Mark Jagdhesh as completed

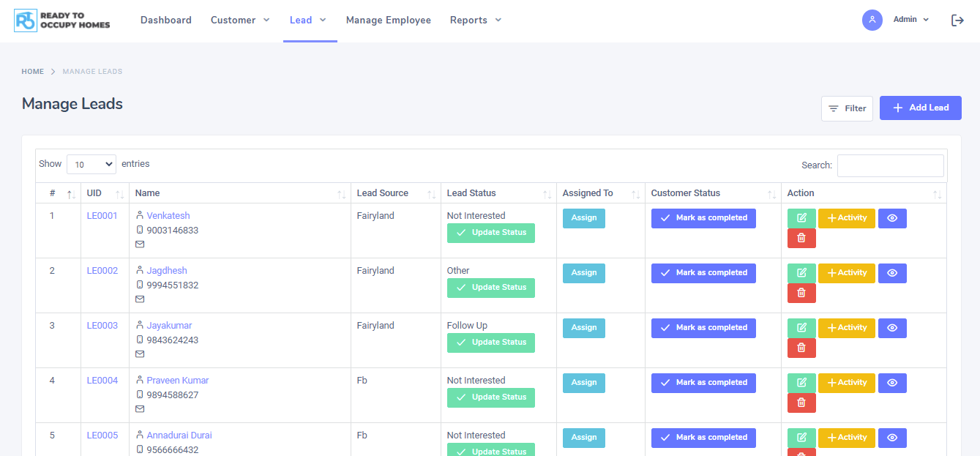tap(703, 273)
